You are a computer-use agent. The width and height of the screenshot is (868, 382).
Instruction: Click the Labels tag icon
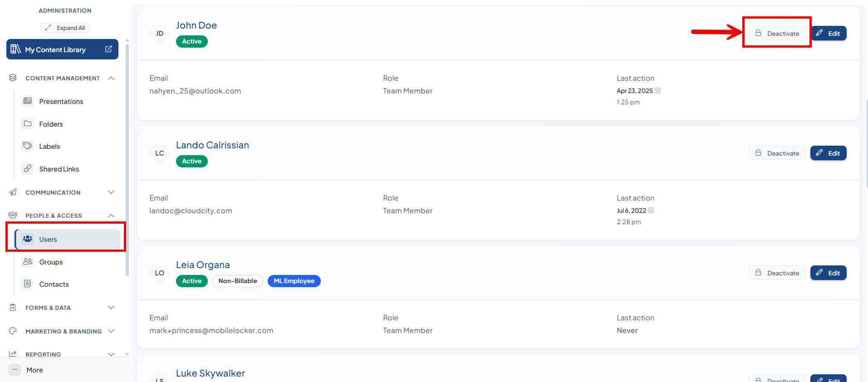click(28, 146)
